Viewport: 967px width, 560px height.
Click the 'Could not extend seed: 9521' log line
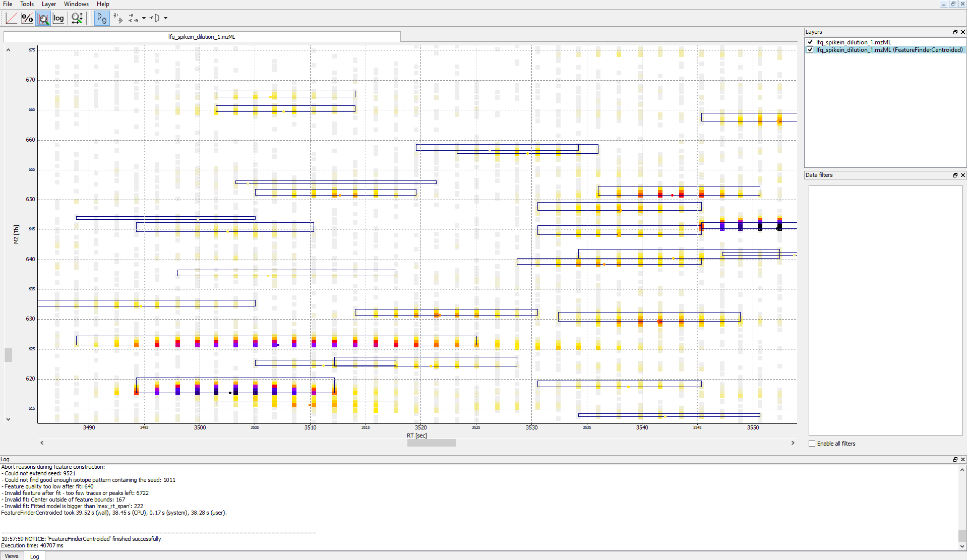point(39,473)
